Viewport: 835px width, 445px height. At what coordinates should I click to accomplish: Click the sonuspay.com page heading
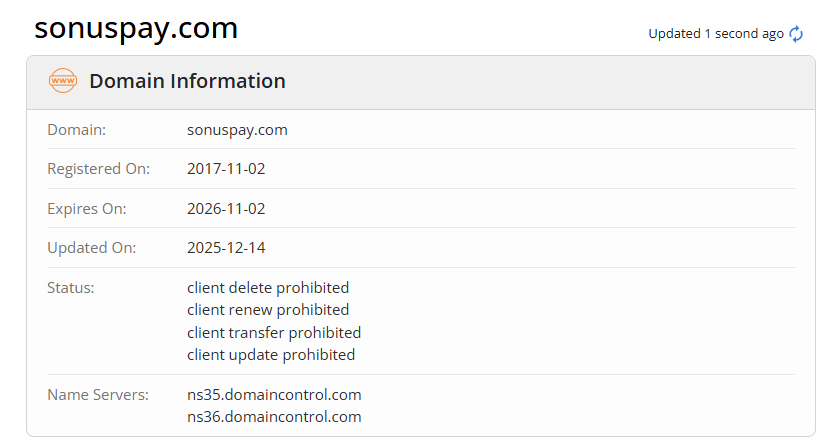136,28
